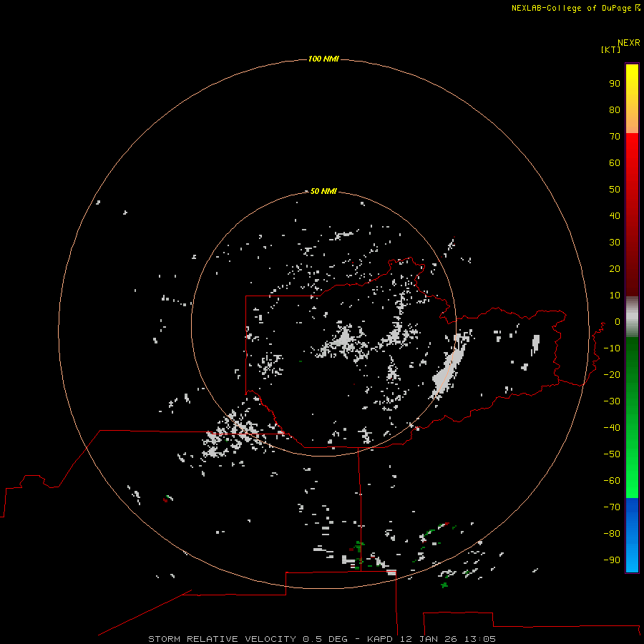The image size is (644, 644).
Task: Pick the green segment of the velocity color bar
Action: coord(632,418)
